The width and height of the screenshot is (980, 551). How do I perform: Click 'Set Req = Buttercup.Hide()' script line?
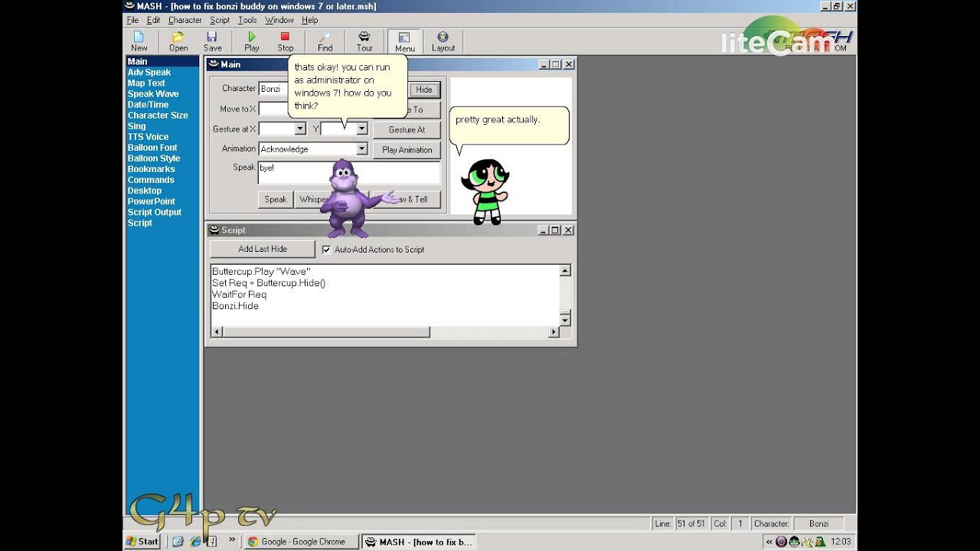pos(269,283)
